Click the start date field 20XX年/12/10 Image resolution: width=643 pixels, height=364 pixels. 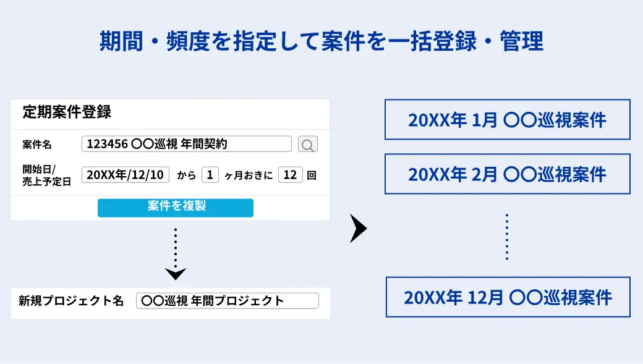point(126,175)
